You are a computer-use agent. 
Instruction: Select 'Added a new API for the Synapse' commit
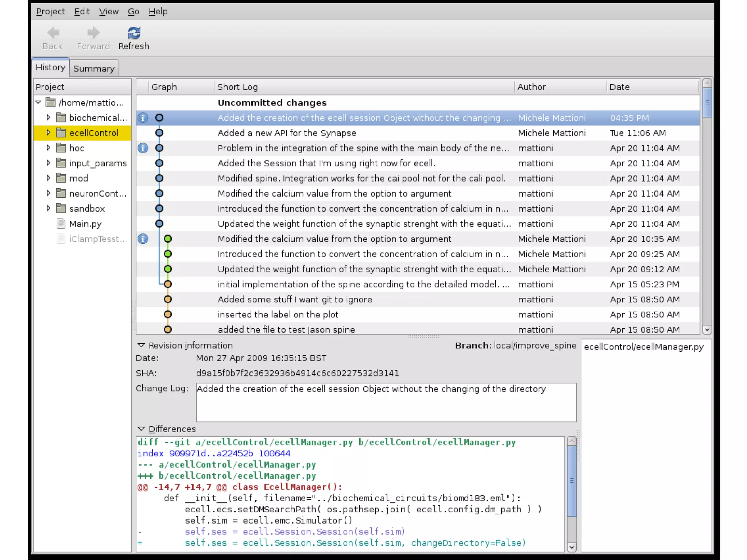[x=287, y=133]
